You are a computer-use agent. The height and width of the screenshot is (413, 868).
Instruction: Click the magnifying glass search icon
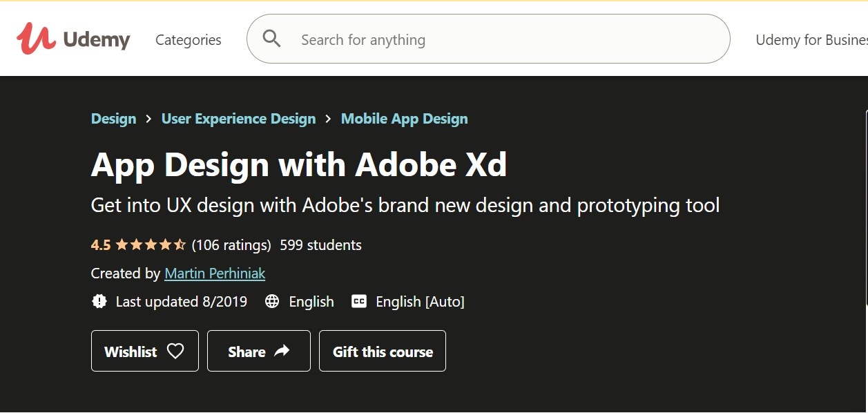tap(272, 39)
